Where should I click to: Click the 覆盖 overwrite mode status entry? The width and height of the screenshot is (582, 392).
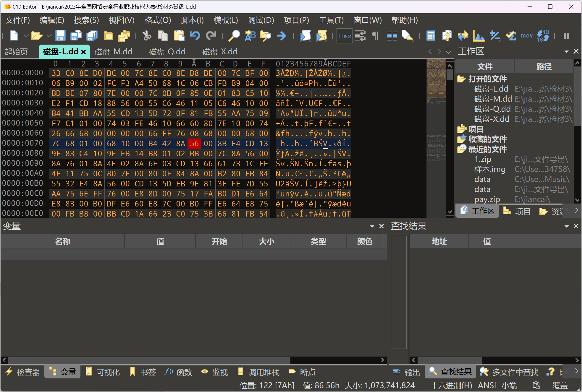pos(560,385)
